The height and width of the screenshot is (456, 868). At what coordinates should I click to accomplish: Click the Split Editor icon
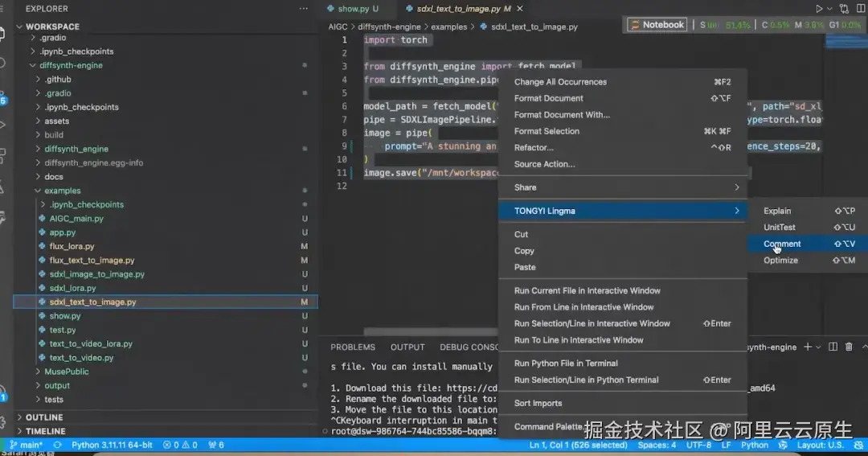click(x=861, y=9)
